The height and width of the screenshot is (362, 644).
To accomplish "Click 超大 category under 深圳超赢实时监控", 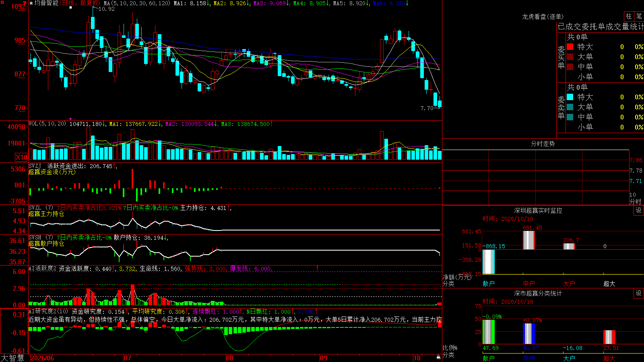I will [609, 284].
